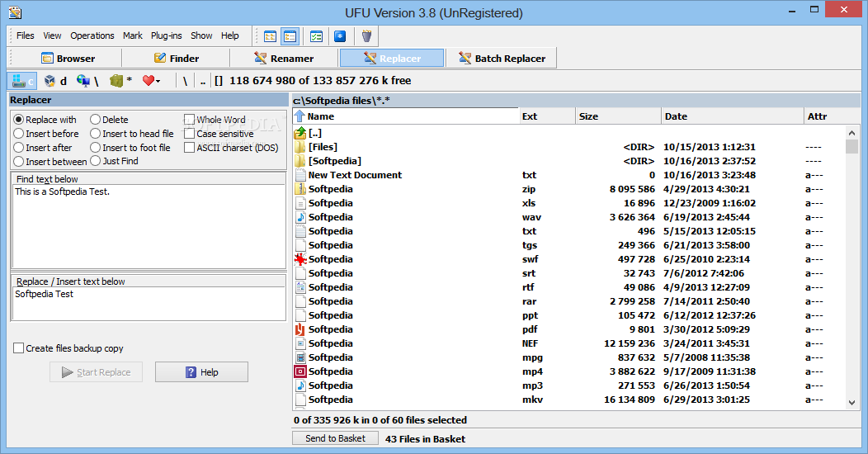
Task: Open the Operations menu
Action: click(92, 35)
